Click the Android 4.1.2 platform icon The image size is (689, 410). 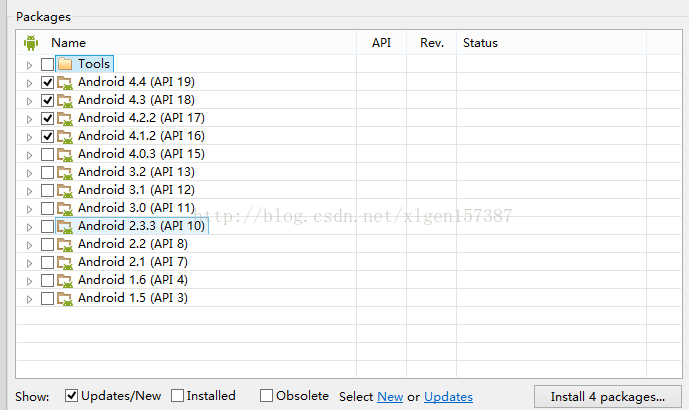click(x=65, y=137)
